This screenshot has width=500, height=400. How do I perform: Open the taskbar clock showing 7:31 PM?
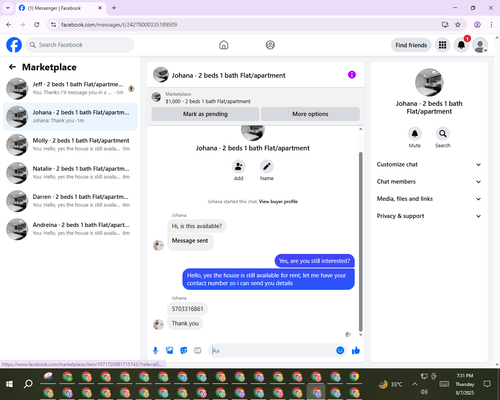click(465, 384)
